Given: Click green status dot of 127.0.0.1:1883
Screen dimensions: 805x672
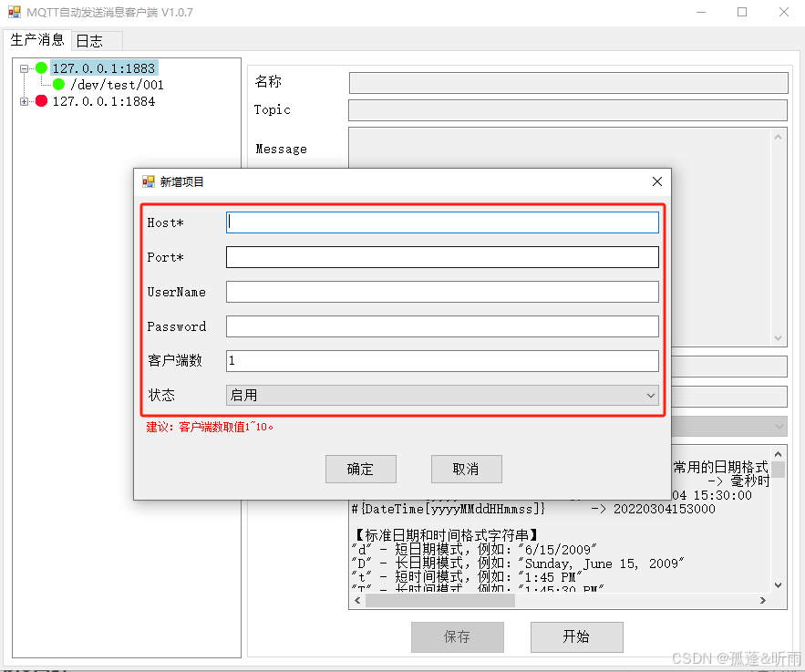Looking at the screenshot, I should pyautogui.click(x=42, y=67).
